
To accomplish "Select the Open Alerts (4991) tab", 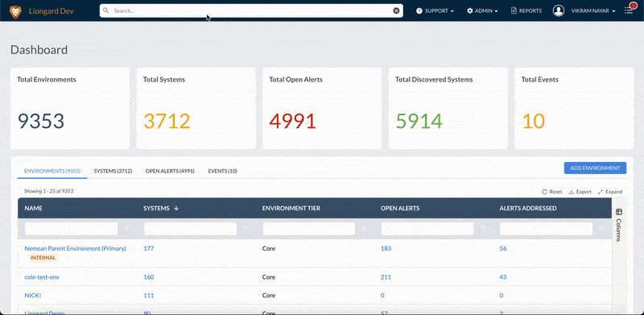I will pyautogui.click(x=170, y=171).
